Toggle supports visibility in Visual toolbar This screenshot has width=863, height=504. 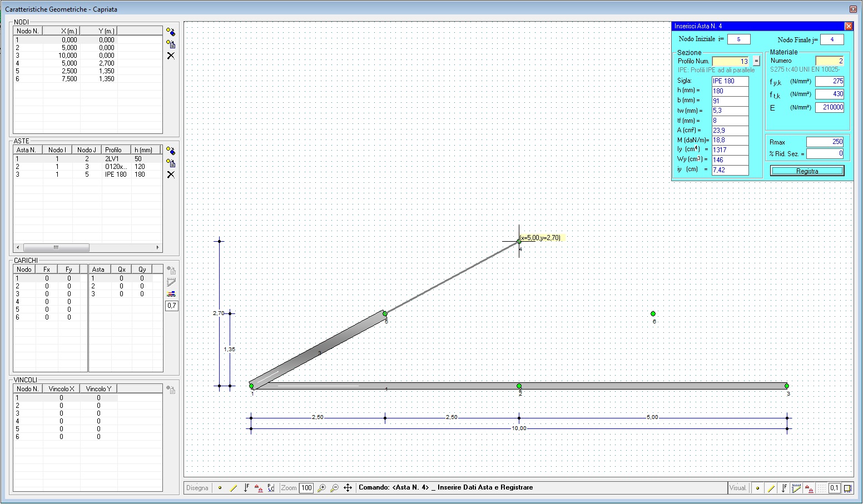[x=809, y=488]
